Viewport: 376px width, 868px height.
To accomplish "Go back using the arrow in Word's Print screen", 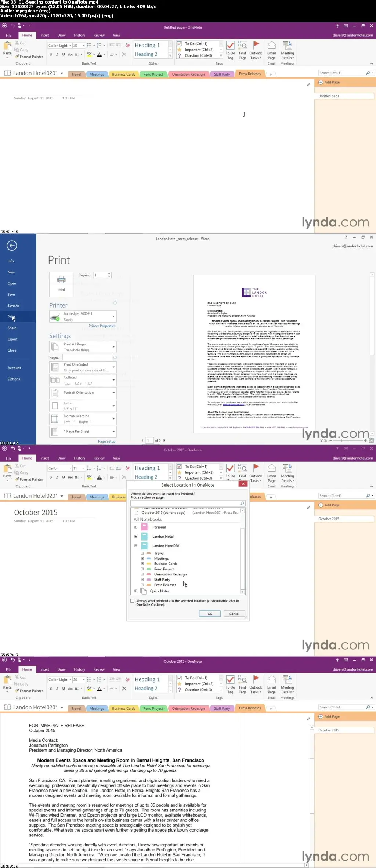I will coord(12,246).
